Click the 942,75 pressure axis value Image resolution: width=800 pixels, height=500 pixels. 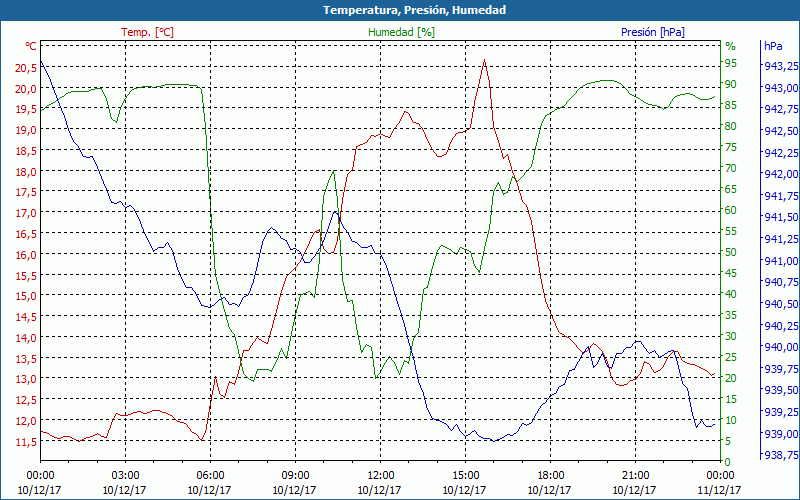pos(781,109)
